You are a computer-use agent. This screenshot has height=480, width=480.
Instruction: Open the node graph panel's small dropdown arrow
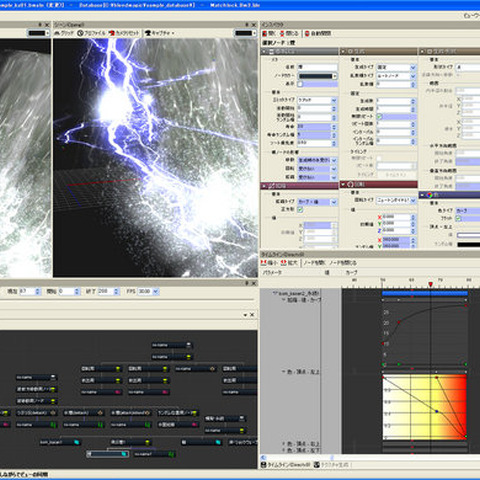tap(245, 315)
